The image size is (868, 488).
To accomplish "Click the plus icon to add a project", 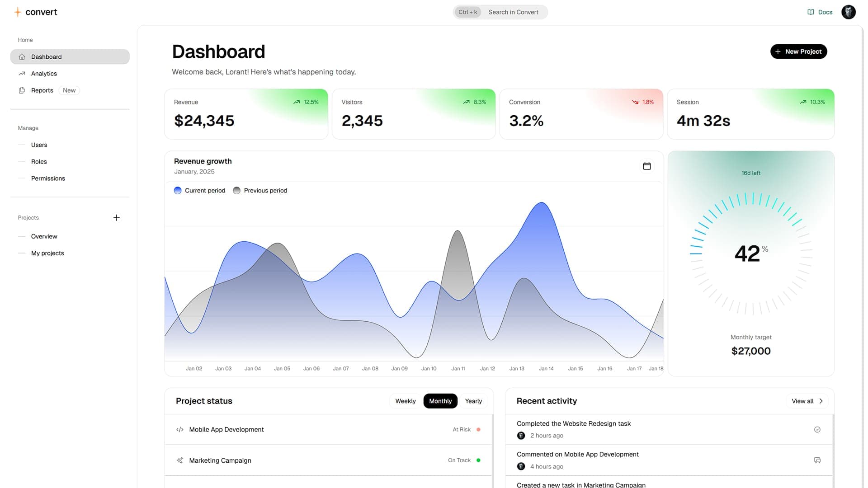I will pyautogui.click(x=116, y=217).
